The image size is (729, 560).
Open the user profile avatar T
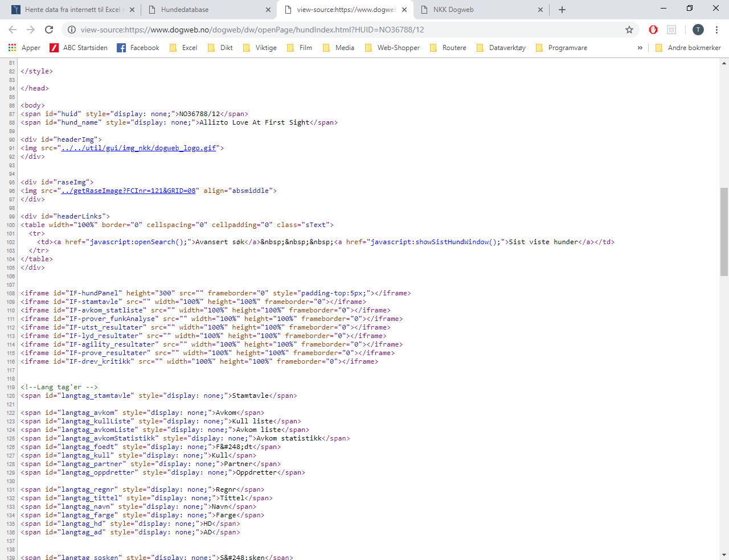pos(698,30)
